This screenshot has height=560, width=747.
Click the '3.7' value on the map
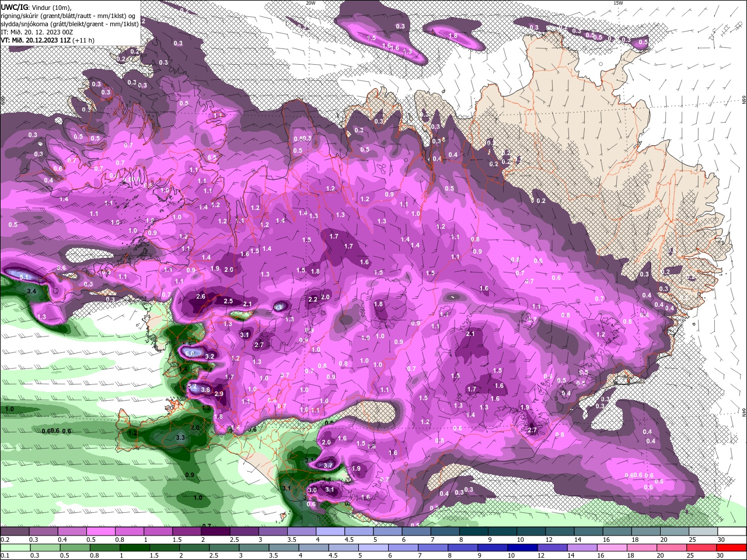point(328,466)
